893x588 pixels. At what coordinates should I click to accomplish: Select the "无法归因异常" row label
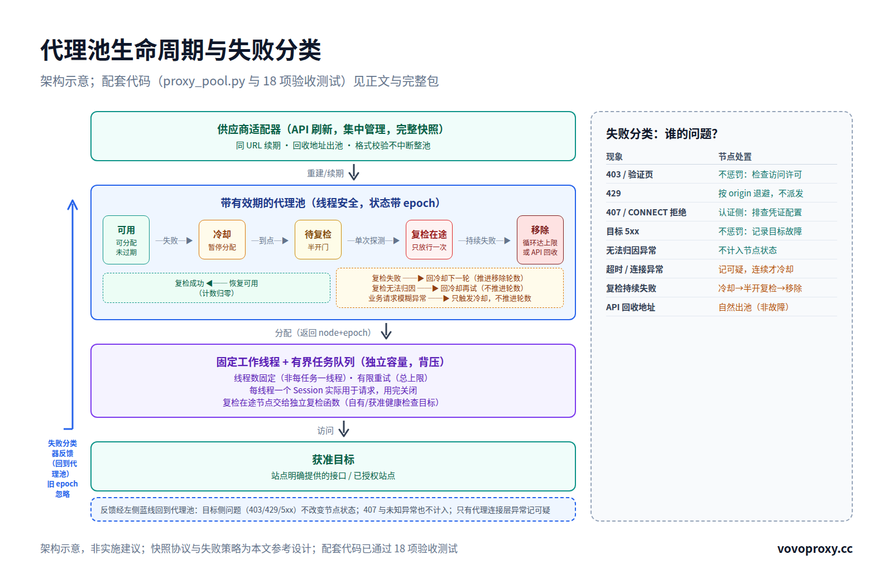coord(631,250)
